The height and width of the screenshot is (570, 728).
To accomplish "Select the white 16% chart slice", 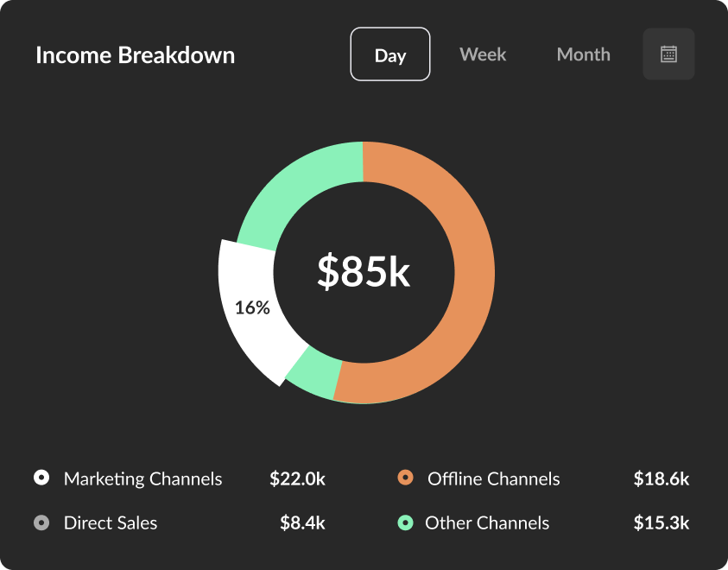I will [x=252, y=307].
